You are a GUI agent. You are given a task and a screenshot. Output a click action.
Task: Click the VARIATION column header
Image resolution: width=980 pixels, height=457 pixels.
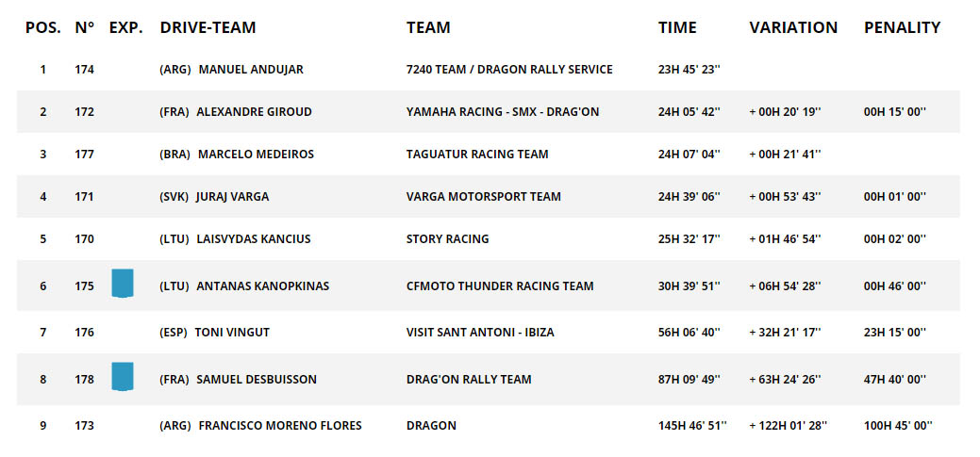[793, 27]
